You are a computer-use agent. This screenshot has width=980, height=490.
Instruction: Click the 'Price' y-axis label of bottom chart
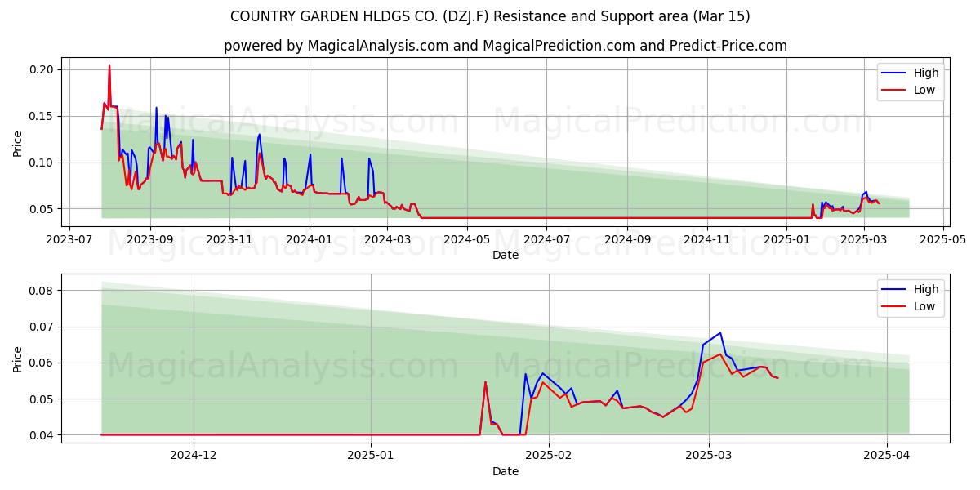18,359
